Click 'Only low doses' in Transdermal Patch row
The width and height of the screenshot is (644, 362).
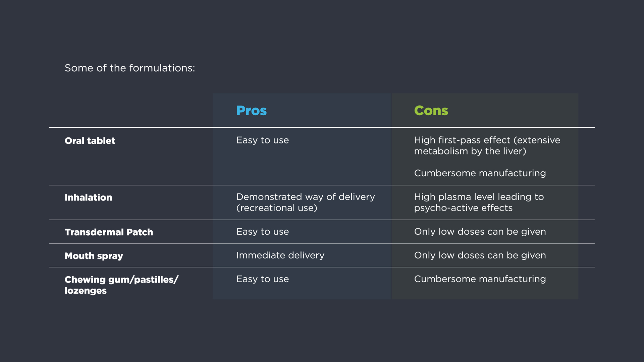pos(480,232)
